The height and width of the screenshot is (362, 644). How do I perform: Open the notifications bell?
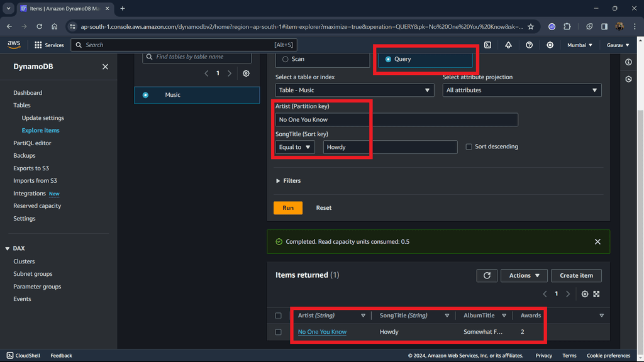508,45
